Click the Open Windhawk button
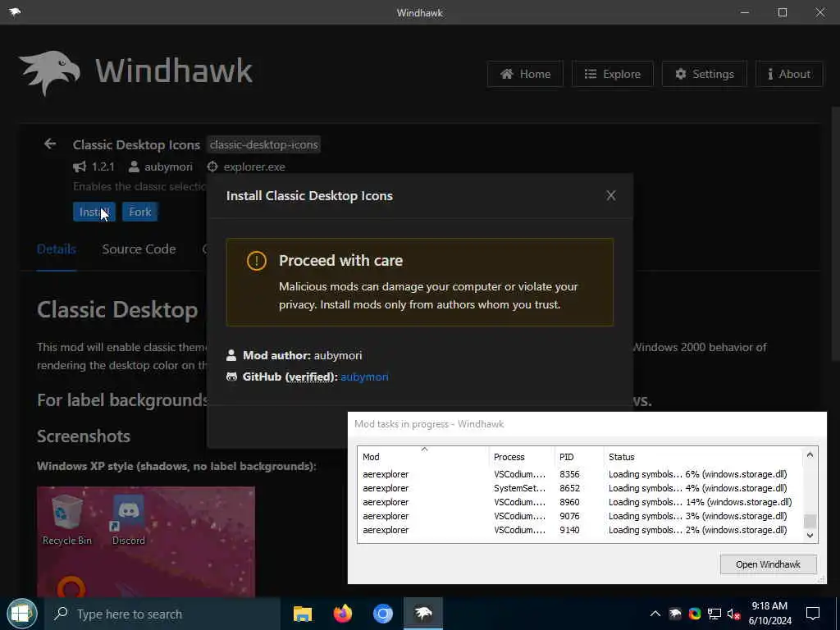 pos(768,564)
